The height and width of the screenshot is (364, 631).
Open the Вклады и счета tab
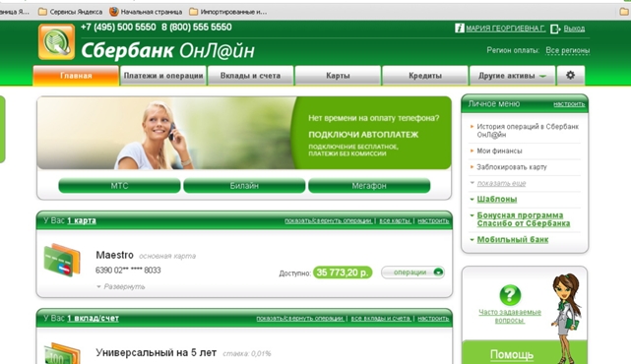pyautogui.click(x=250, y=75)
